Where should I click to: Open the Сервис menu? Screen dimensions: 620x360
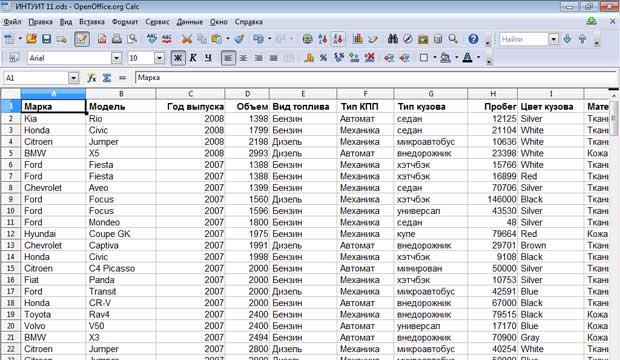point(157,22)
